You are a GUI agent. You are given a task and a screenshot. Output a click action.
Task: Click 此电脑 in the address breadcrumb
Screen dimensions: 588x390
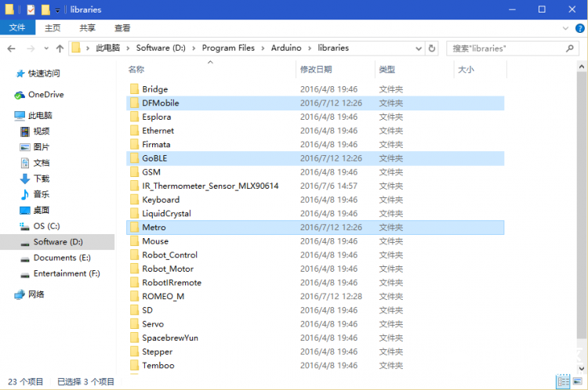click(108, 48)
